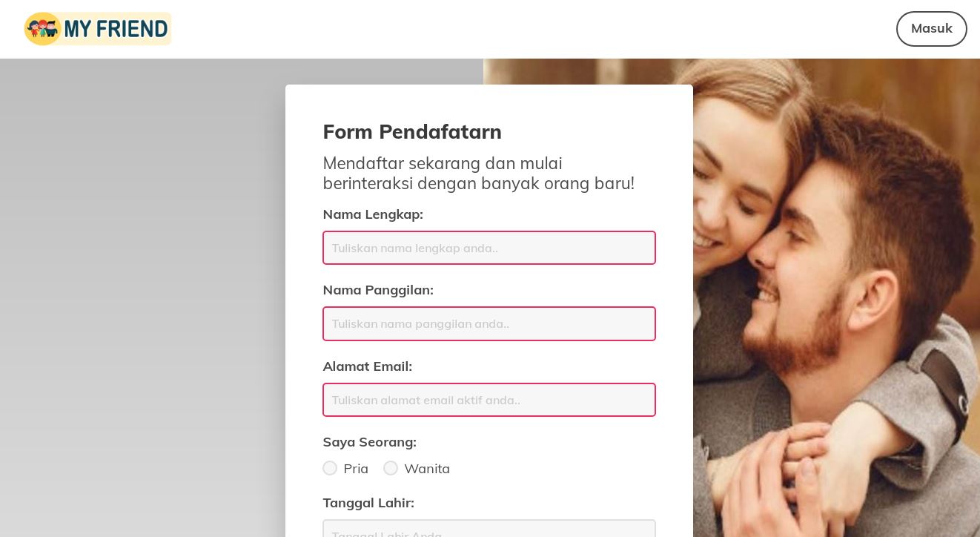Click the gray background left of the form
This screenshot has width=980, height=537.
[142, 297]
